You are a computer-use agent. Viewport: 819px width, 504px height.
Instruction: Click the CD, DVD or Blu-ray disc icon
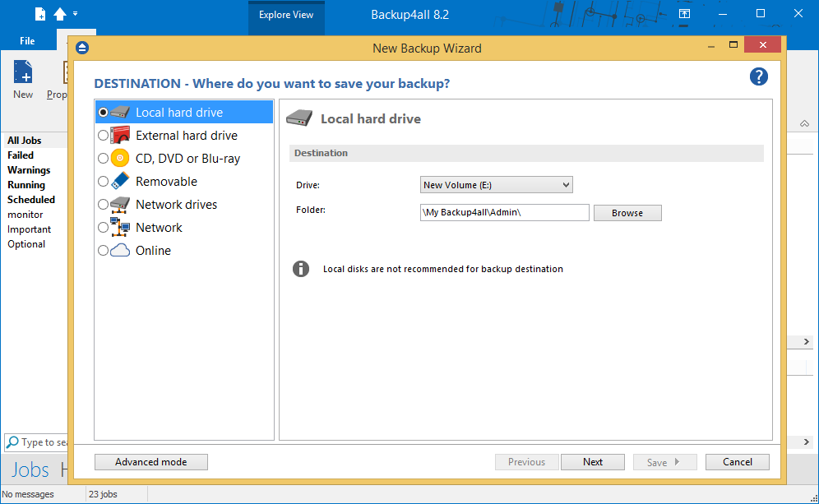[120, 158]
